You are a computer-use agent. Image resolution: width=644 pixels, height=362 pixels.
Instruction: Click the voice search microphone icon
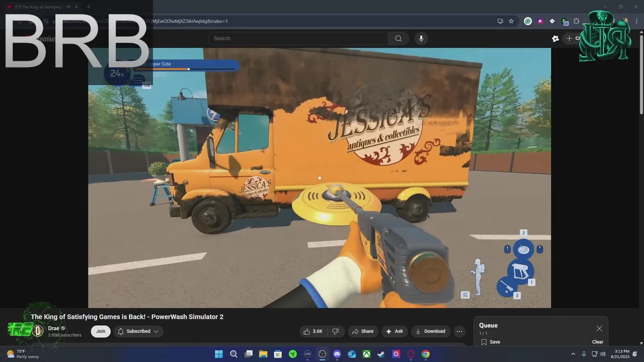pyautogui.click(x=421, y=38)
